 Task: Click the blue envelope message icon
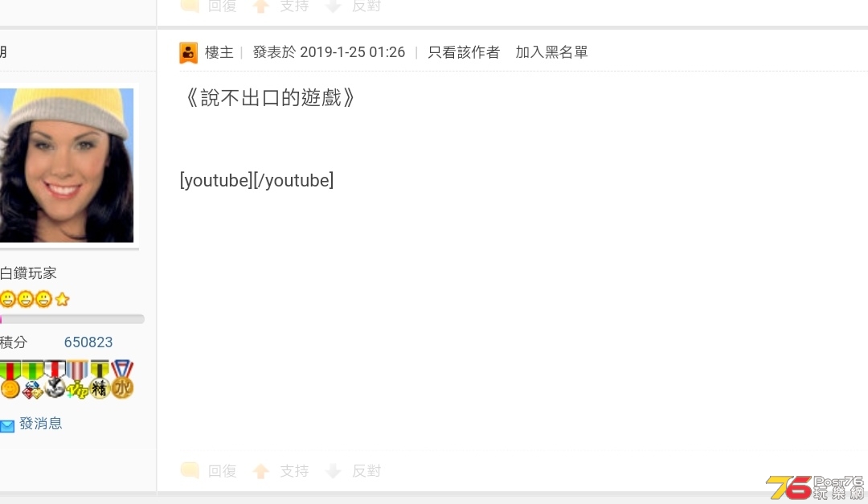(x=6, y=425)
